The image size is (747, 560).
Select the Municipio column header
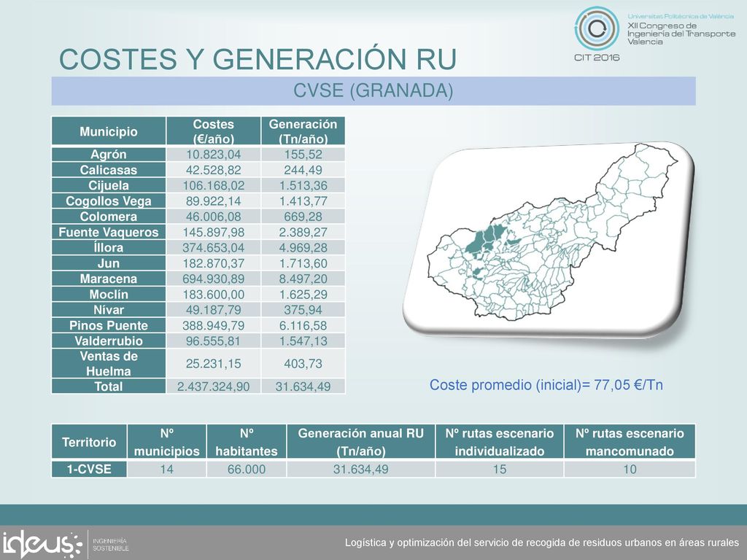pyautogui.click(x=109, y=131)
